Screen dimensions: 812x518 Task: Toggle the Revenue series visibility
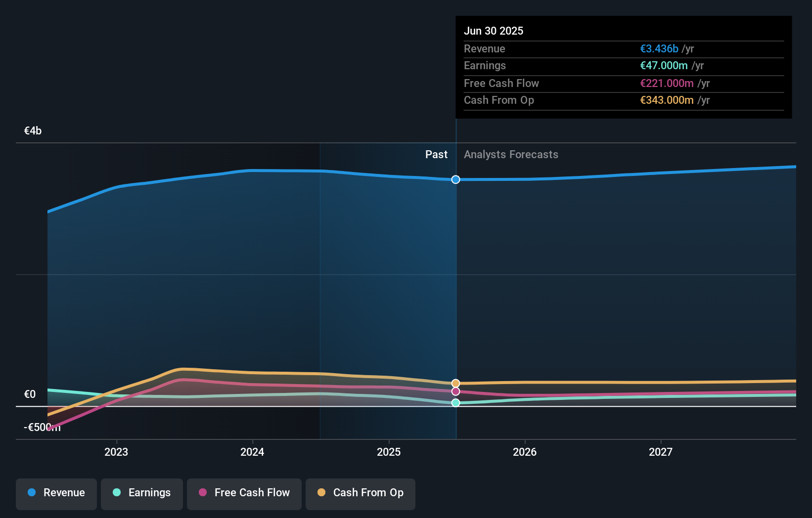tap(56, 494)
